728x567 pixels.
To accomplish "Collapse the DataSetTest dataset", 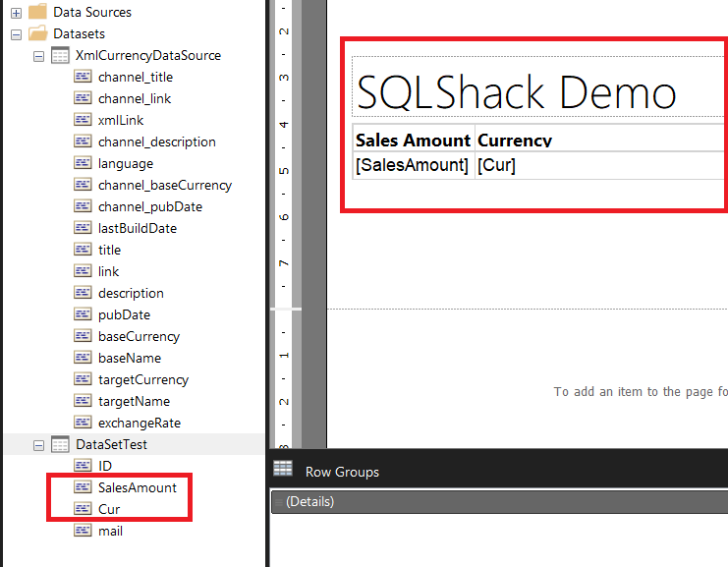I will pos(39,446).
